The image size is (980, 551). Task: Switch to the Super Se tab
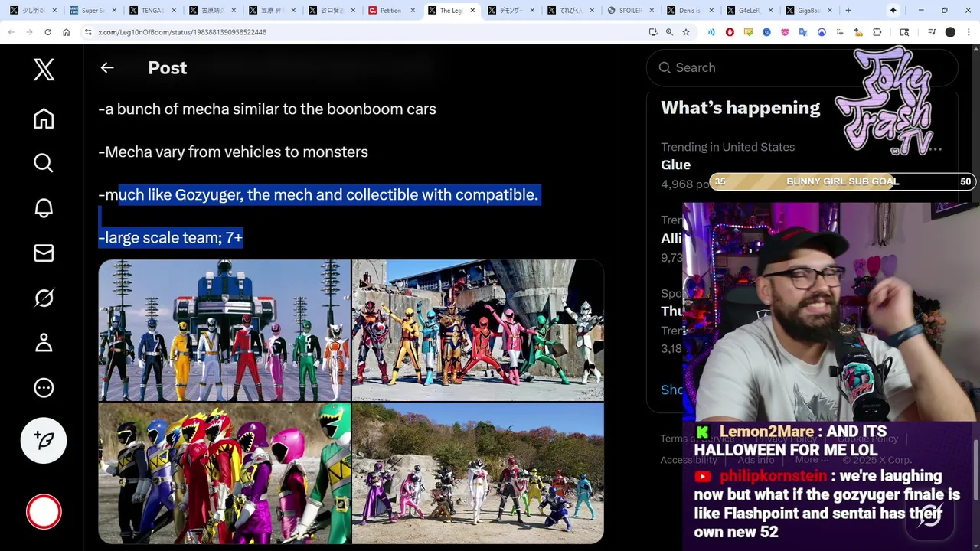(x=92, y=11)
